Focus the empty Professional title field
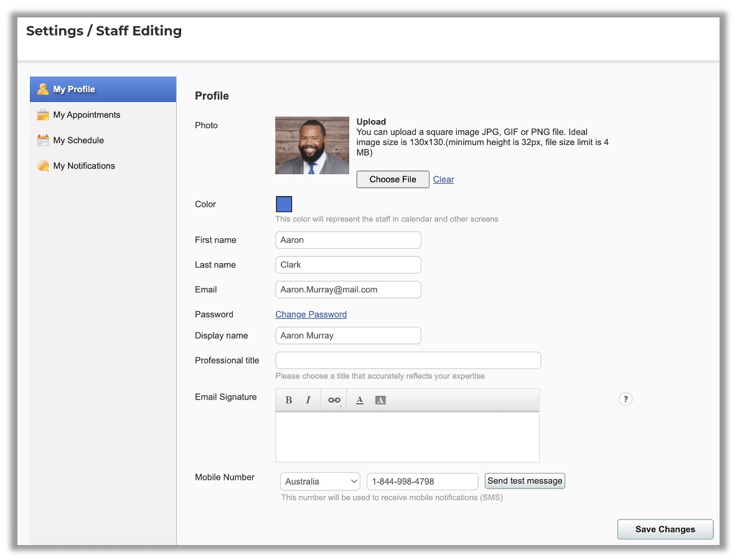Image resolution: width=737 pixels, height=560 pixels. click(x=408, y=360)
